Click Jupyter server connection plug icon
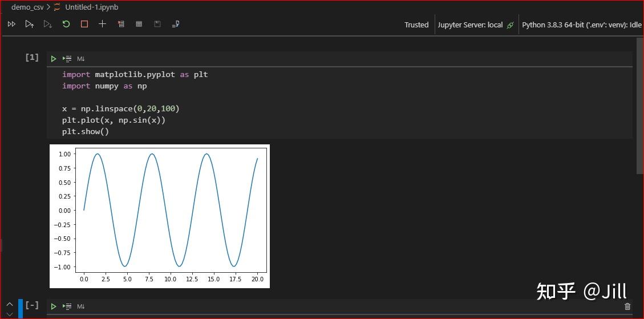644x319 pixels. pos(510,25)
